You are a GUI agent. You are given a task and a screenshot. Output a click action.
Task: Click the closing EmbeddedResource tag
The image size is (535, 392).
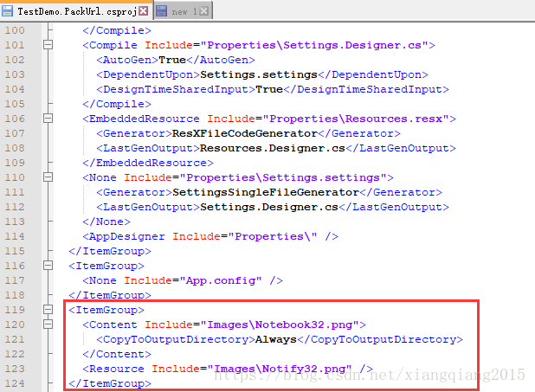pyautogui.click(x=148, y=163)
